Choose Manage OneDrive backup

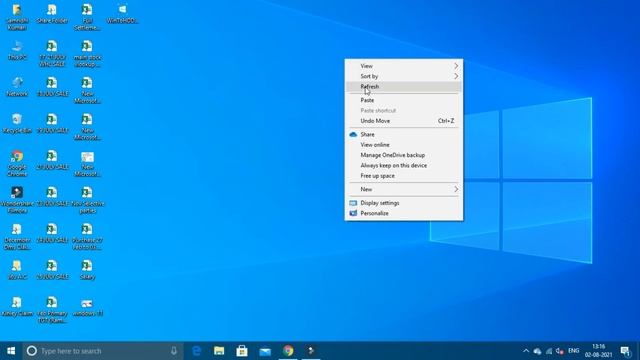[404, 155]
